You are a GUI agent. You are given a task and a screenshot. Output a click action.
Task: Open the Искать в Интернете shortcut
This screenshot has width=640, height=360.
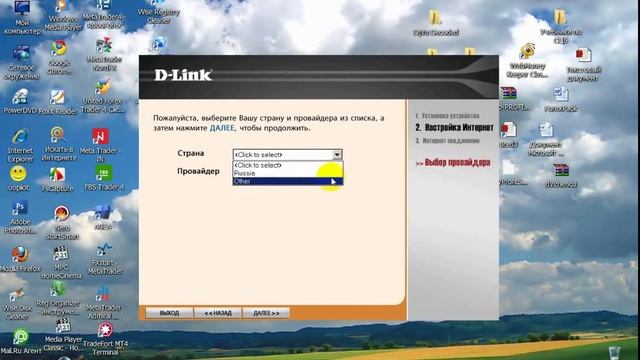59,144
